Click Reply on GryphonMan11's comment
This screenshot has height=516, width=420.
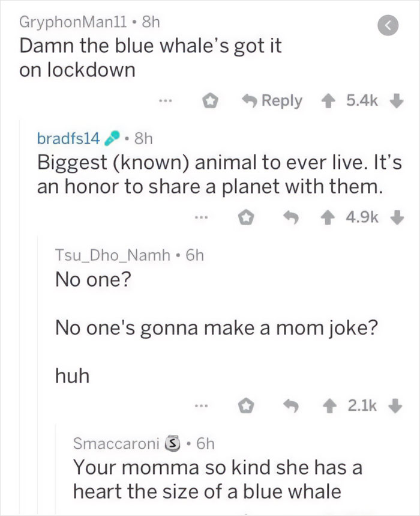(x=274, y=101)
